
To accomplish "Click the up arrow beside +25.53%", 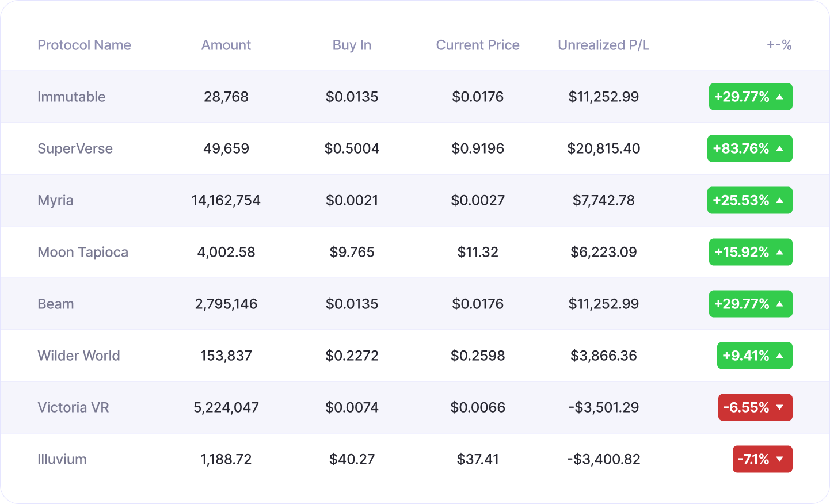I will tap(780, 200).
